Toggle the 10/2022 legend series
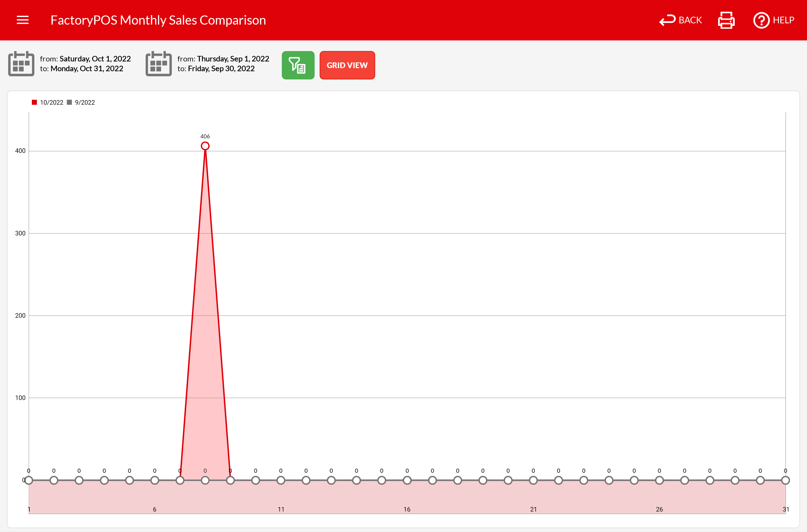 tap(51, 102)
